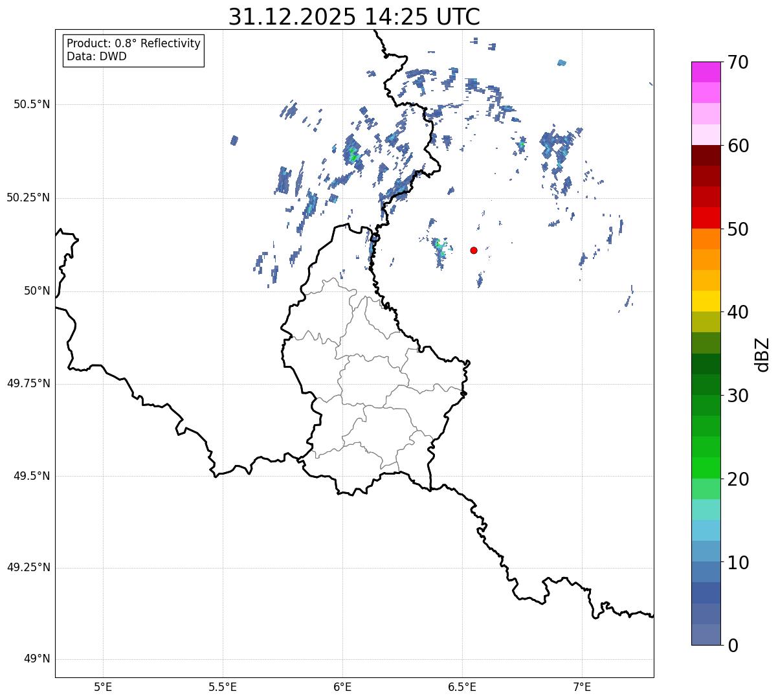Click the 40 tick on the colorbar
The height and width of the screenshot is (700, 778).
738,312
